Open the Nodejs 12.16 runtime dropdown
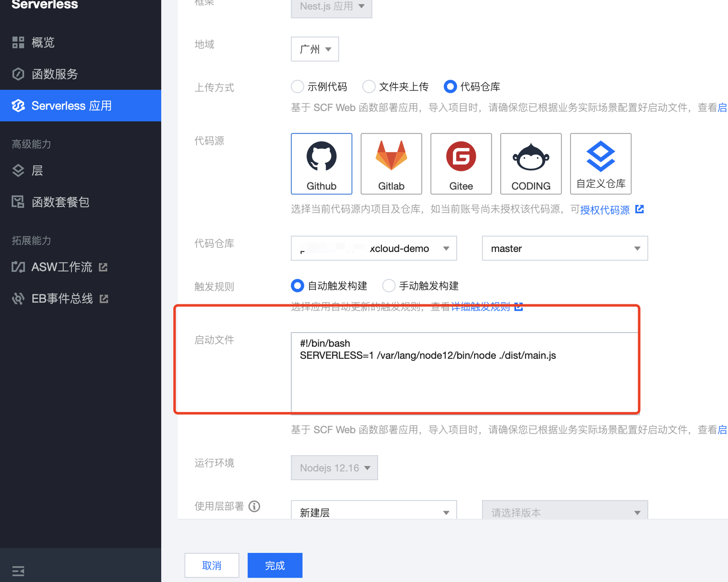The image size is (728, 582). click(x=334, y=468)
